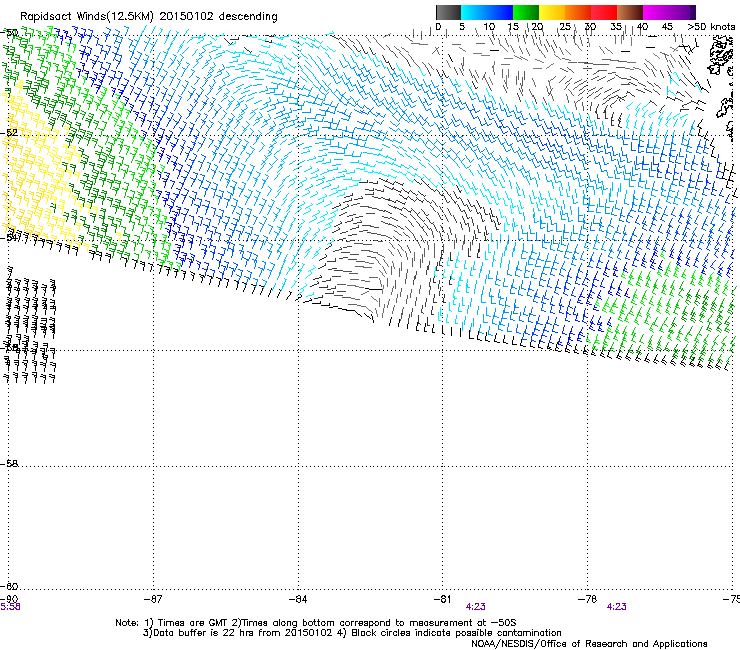
Task: Click the >50 knots legend label
Action: (711, 27)
